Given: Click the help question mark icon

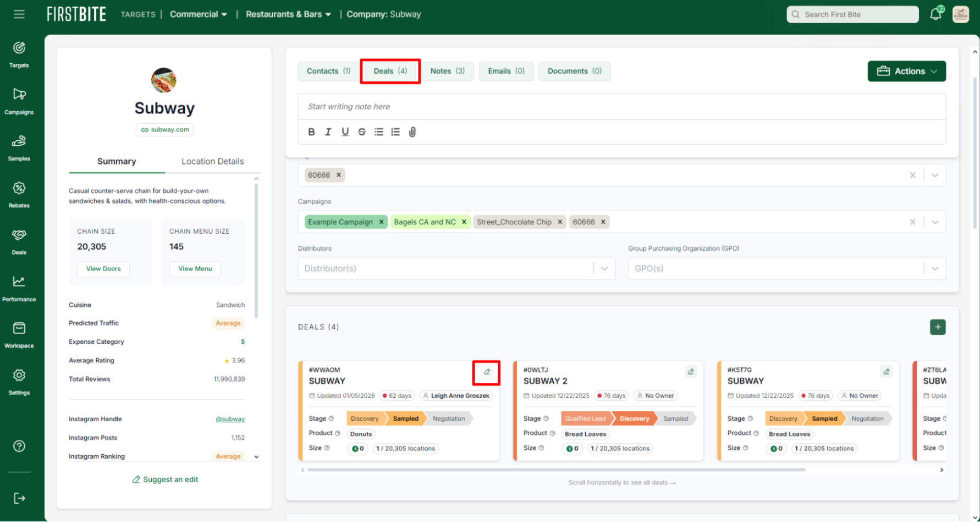Looking at the screenshot, I should 19,446.
